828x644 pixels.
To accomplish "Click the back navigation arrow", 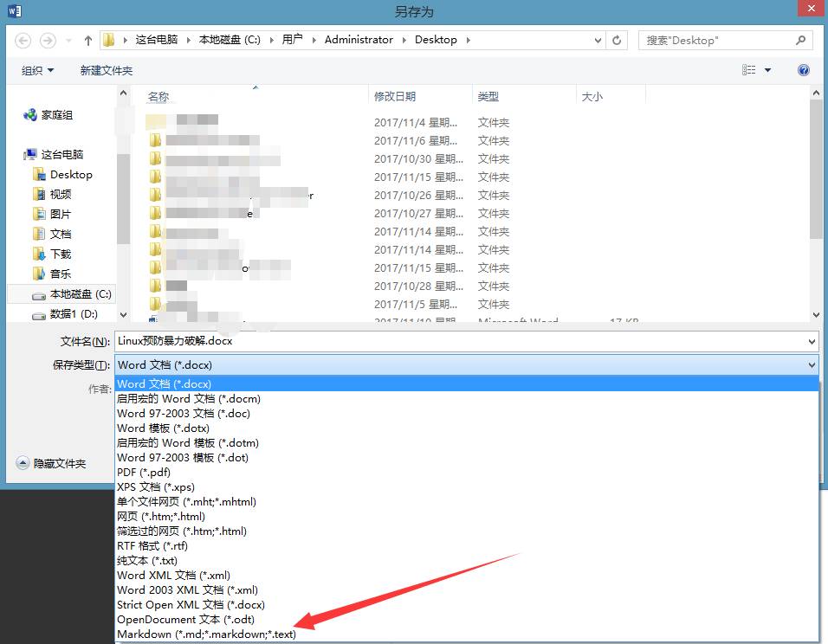I will pyautogui.click(x=23, y=40).
